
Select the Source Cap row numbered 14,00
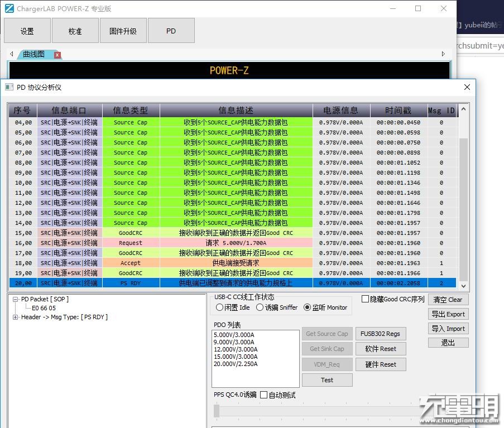coord(232,223)
